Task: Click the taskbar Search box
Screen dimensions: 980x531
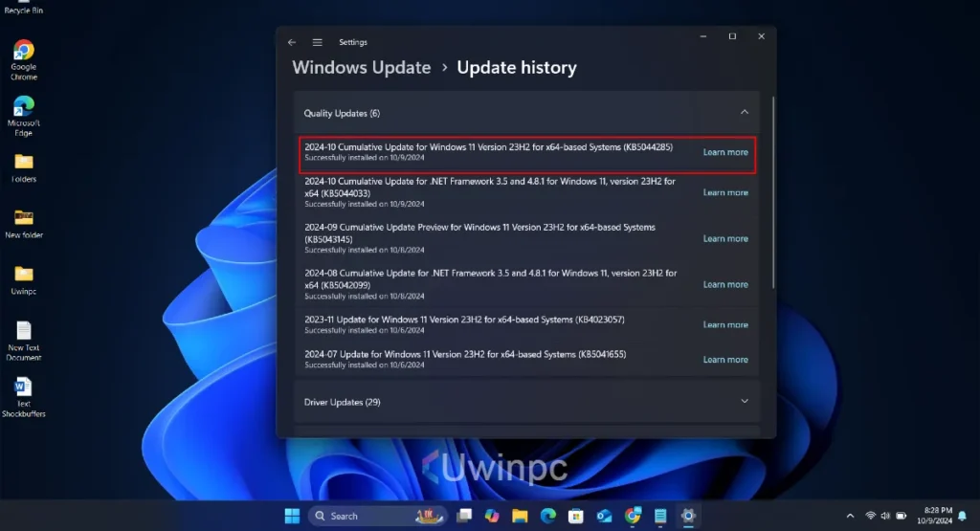Action: 377,516
